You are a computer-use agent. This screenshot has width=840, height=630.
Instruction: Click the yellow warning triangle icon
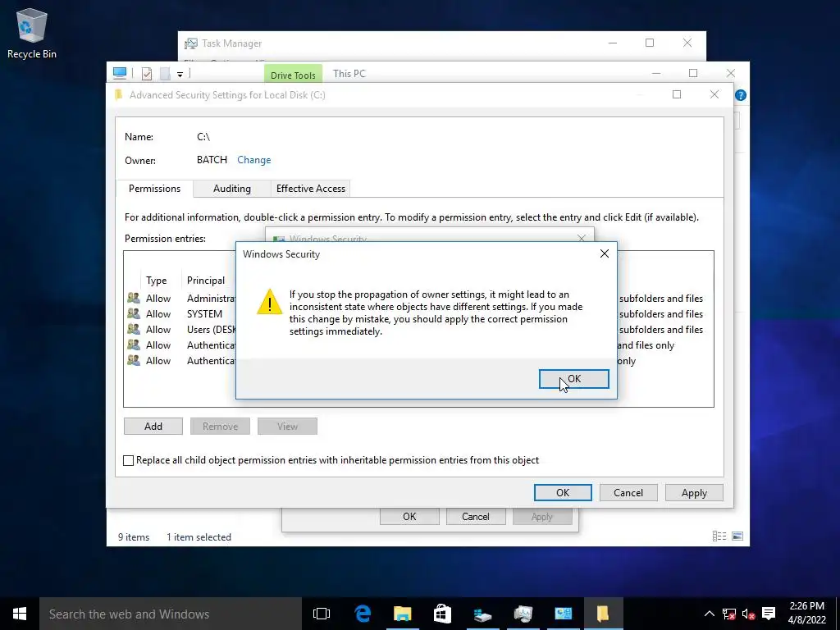tap(269, 302)
